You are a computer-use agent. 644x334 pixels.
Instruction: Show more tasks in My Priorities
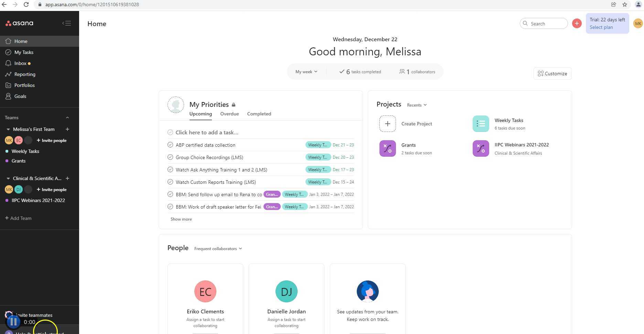tap(181, 219)
